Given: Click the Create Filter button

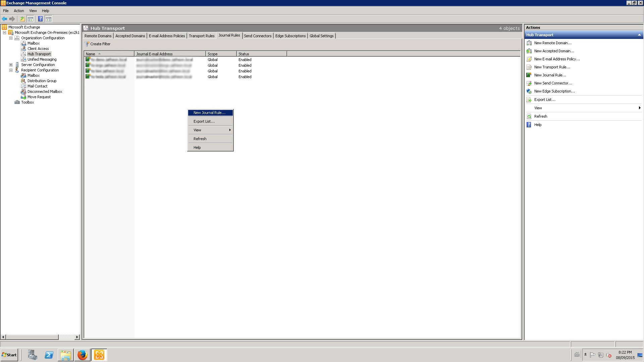Looking at the screenshot, I should pos(97,44).
